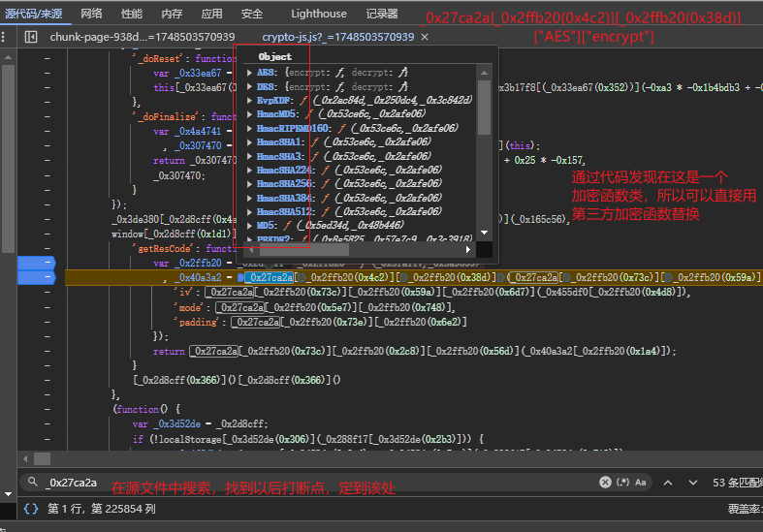The width and height of the screenshot is (763, 532).
Task: Open the 应用 panel tab
Action: click(x=211, y=14)
